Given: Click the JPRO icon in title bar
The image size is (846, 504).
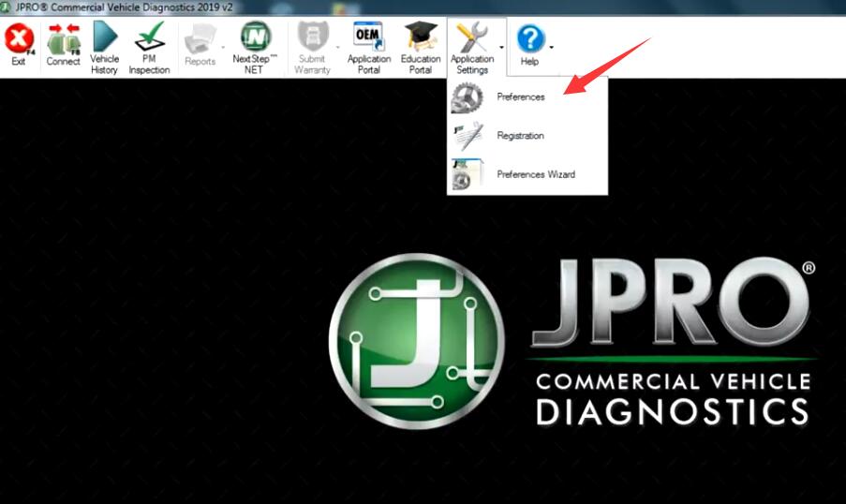Looking at the screenshot, I should 5,7.
